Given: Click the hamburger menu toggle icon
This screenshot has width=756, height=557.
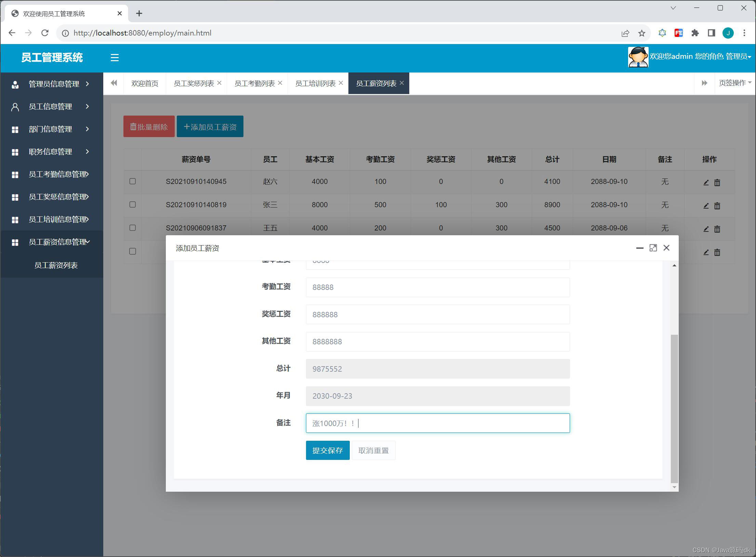Looking at the screenshot, I should click(115, 57).
